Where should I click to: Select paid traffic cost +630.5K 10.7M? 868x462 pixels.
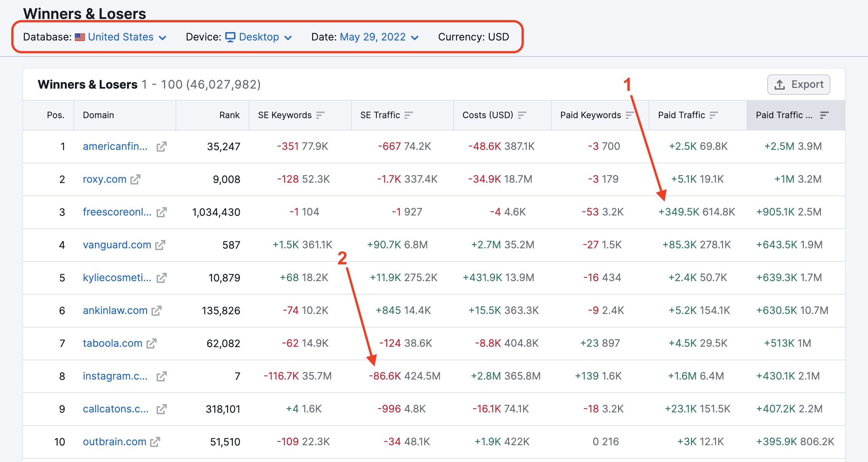pyautogui.click(x=792, y=310)
